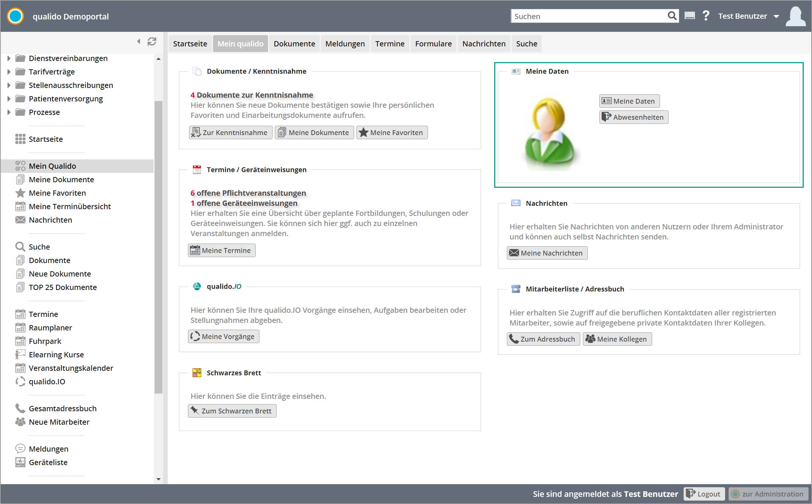Screen dimensions: 812x504
Task: Open Zum Schwarzen Brett button
Action: coord(232,411)
